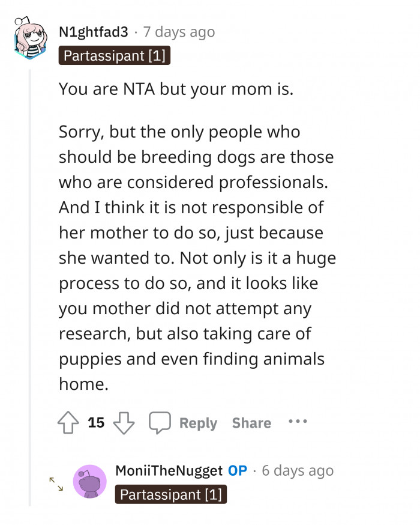Click the 7 days ago timestamp
Viewport: 420px width, 525px height.
[178, 32]
